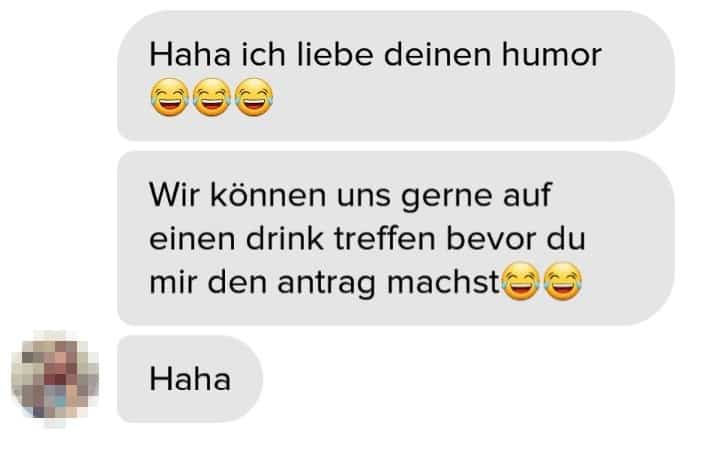Click the first laughing emoji in top message
710x450 pixels.
pyautogui.click(x=169, y=97)
